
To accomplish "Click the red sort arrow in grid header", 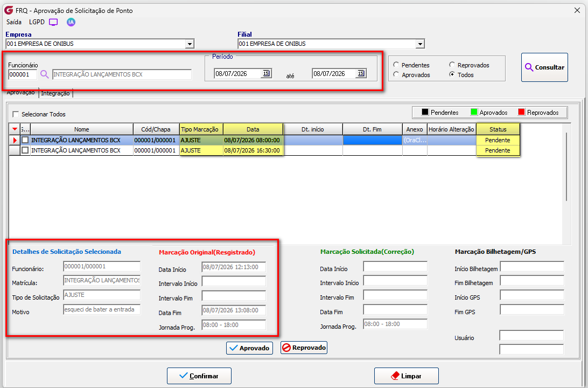I will point(14,129).
